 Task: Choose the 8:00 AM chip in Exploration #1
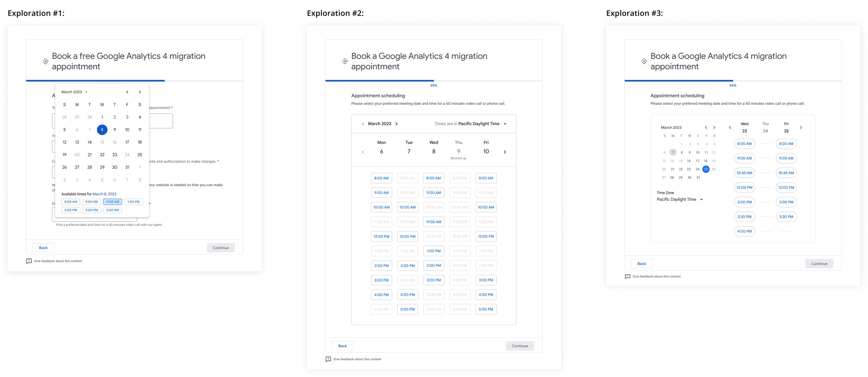(71, 202)
